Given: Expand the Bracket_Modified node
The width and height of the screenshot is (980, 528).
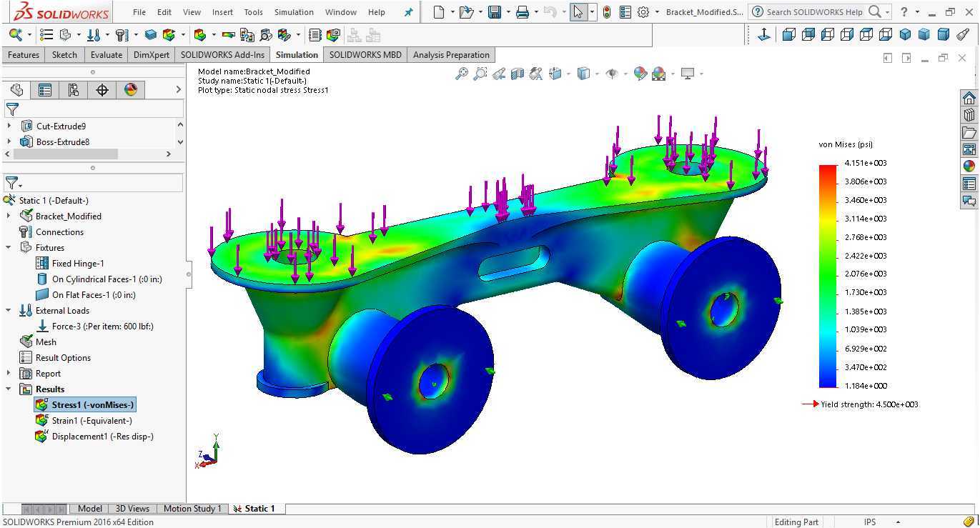Looking at the screenshot, I should coord(9,216).
